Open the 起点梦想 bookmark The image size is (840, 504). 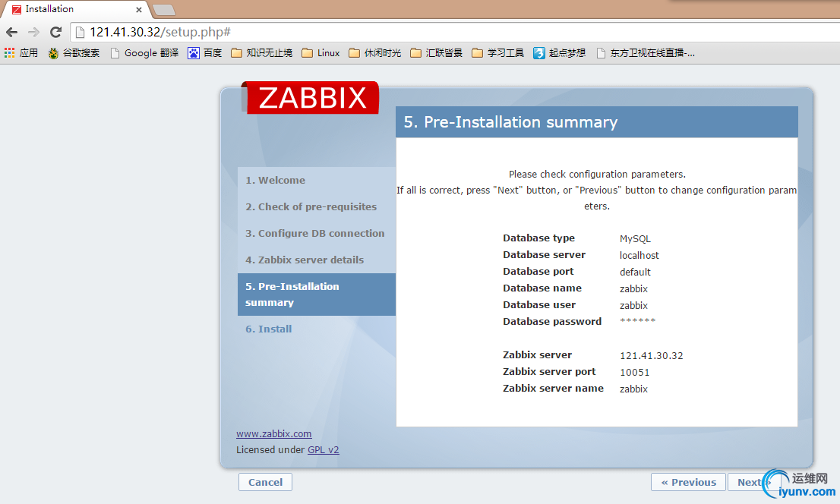(560, 53)
